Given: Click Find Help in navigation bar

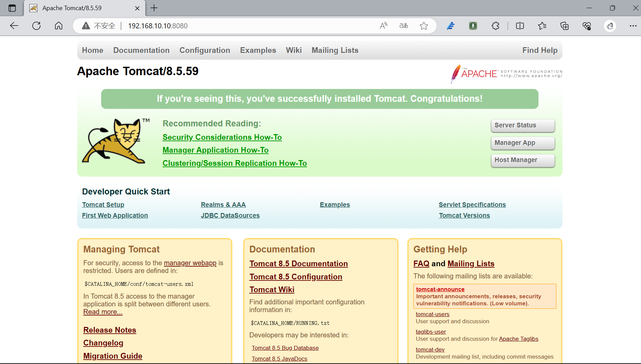Looking at the screenshot, I should (x=540, y=50).
